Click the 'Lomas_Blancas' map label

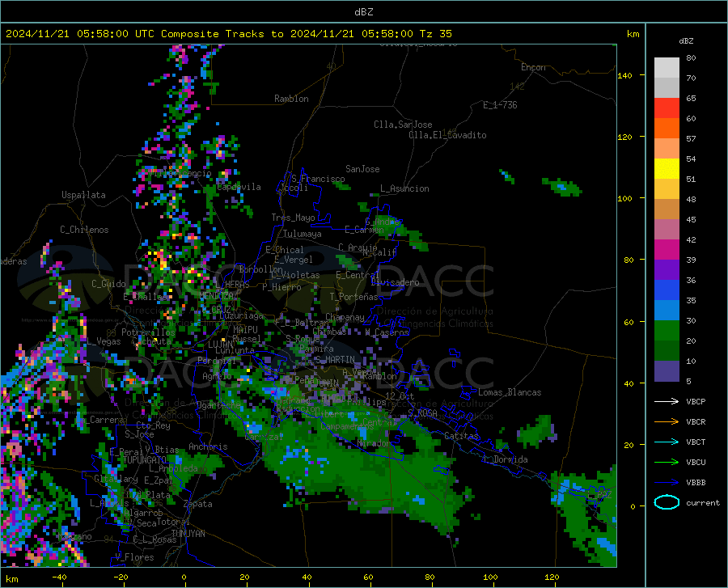(510, 392)
